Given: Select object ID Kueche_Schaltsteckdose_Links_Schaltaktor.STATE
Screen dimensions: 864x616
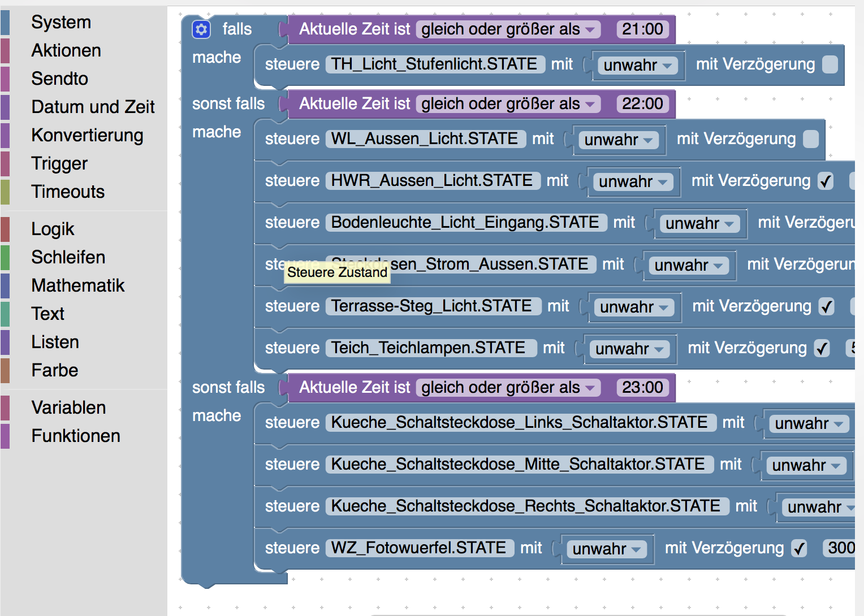Looking at the screenshot, I should [x=521, y=422].
